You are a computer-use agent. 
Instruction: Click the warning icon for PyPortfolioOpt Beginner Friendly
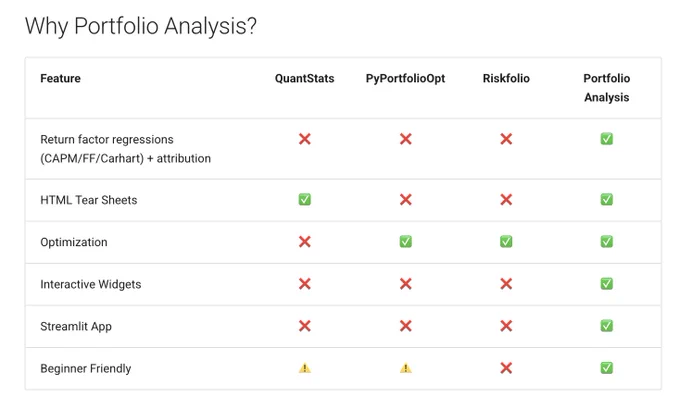pyautogui.click(x=405, y=368)
